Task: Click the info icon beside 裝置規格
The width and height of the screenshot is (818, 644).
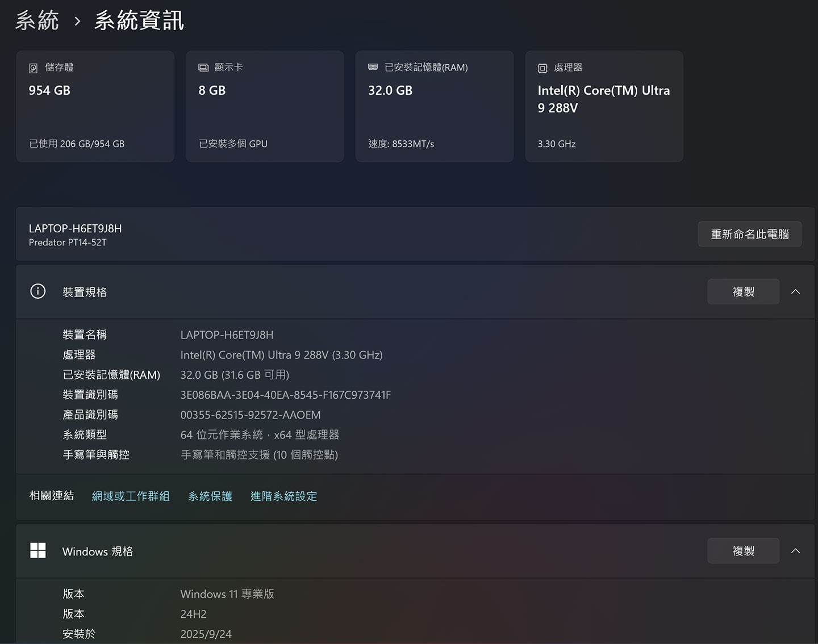Action: pyautogui.click(x=37, y=291)
